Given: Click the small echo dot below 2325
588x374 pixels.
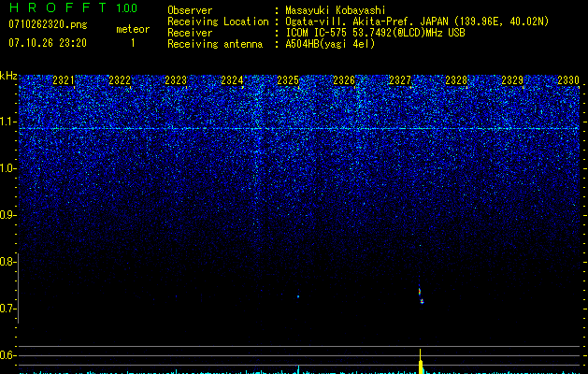Looking at the screenshot, I should (298, 296).
